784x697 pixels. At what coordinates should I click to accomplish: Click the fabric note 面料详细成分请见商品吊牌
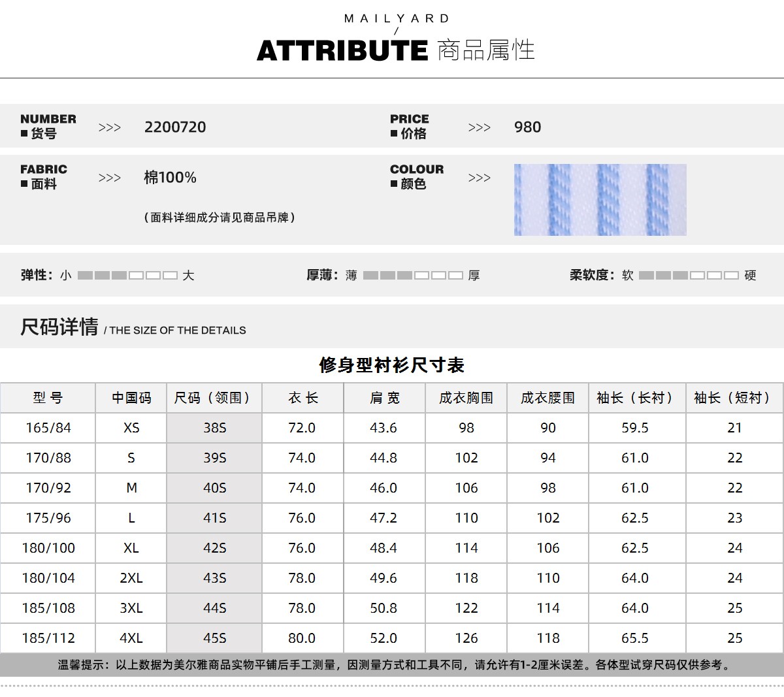[x=220, y=218]
